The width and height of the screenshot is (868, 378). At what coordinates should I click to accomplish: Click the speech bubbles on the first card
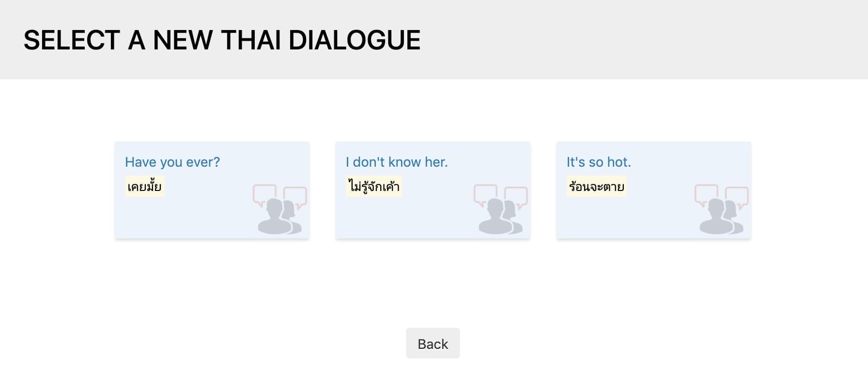pyautogui.click(x=279, y=196)
